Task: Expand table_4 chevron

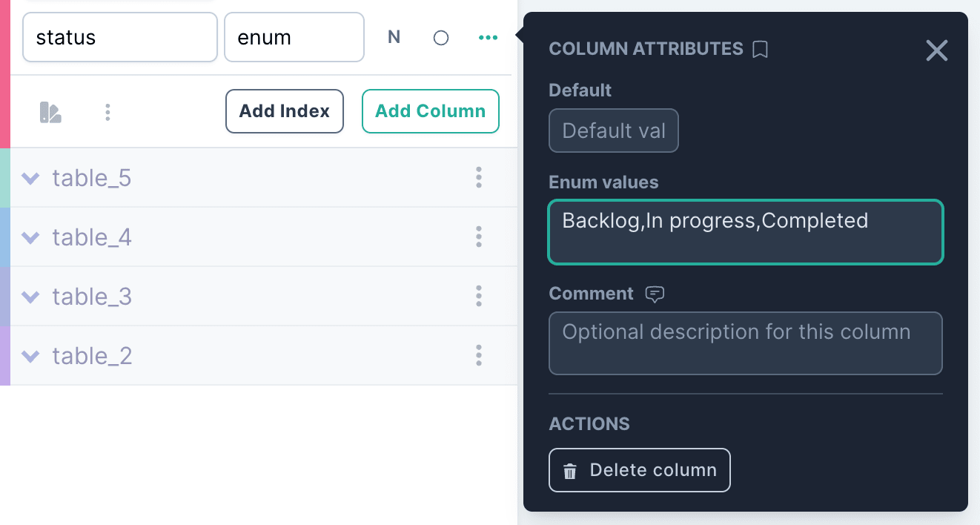Action: pyautogui.click(x=30, y=237)
